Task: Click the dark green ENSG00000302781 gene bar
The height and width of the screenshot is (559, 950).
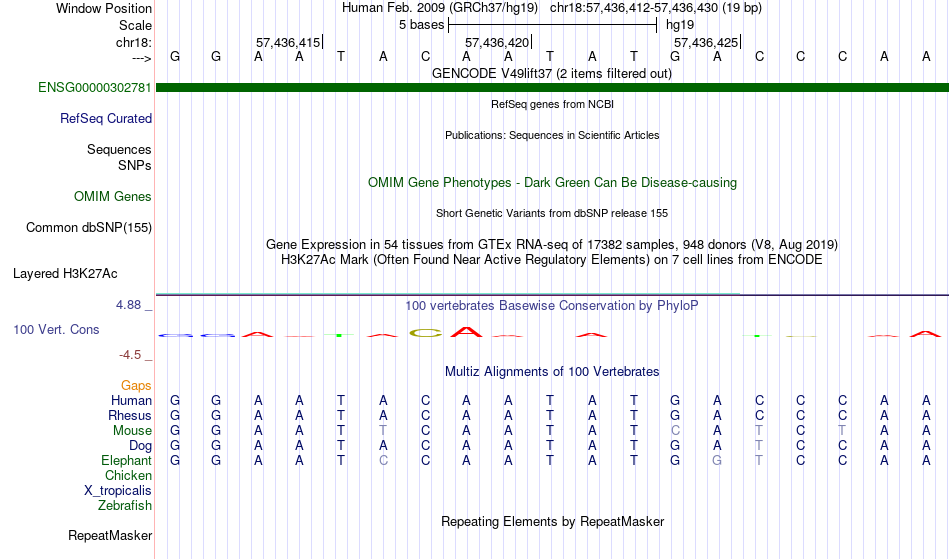Action: click(x=552, y=88)
